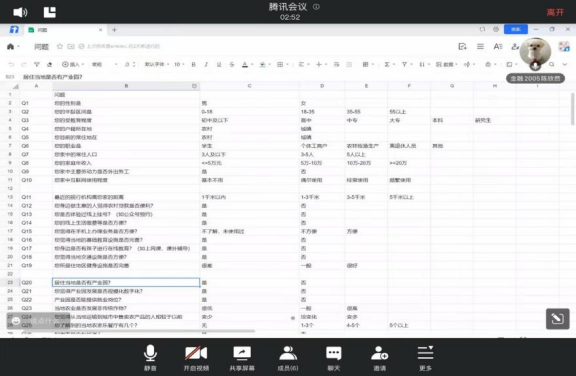Apply italic formatting in toolbar

click(x=206, y=64)
